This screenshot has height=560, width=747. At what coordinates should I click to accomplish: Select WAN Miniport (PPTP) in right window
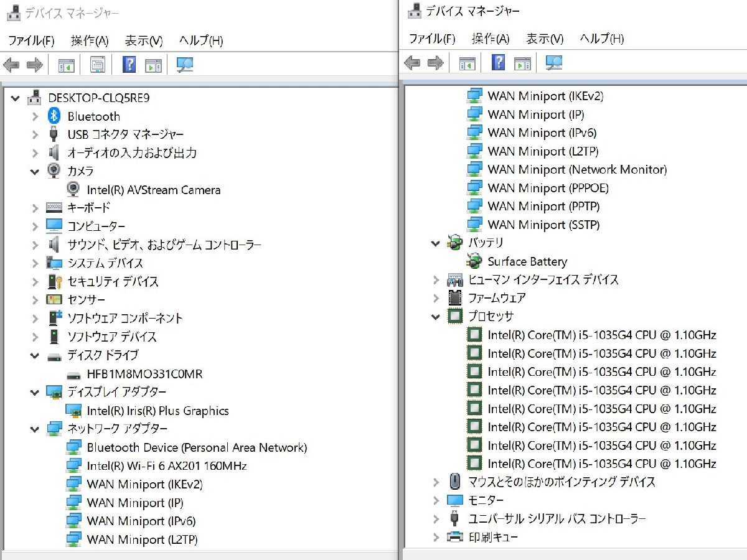(x=543, y=206)
